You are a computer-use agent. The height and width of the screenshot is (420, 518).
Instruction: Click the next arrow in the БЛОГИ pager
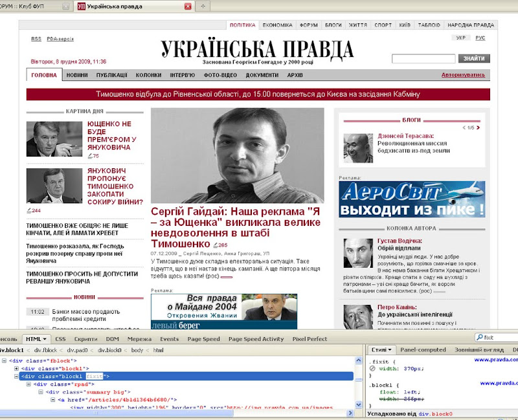tap(478, 127)
